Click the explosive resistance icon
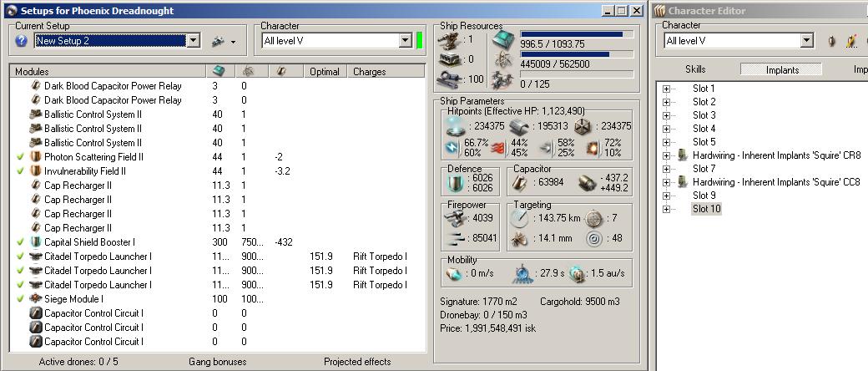 (x=593, y=148)
